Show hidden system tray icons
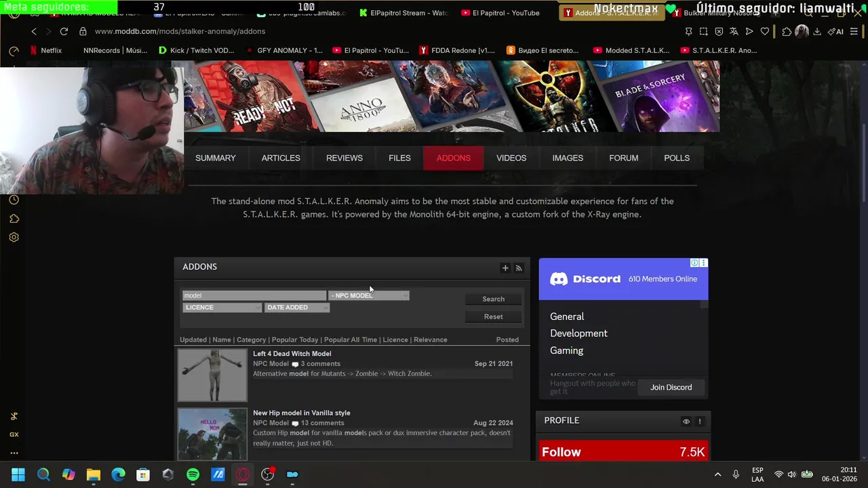Screen dimensions: 868x488 [x=717, y=474]
